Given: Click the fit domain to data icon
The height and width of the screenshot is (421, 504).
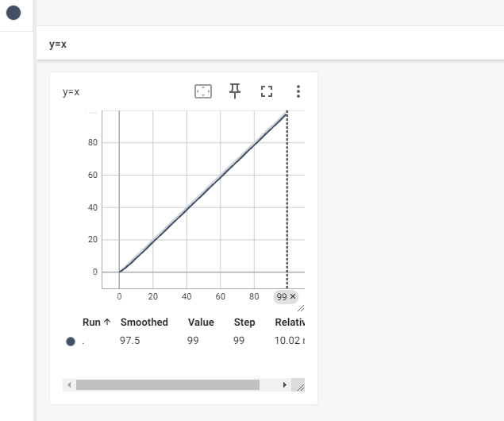Looking at the screenshot, I should pyautogui.click(x=203, y=91).
